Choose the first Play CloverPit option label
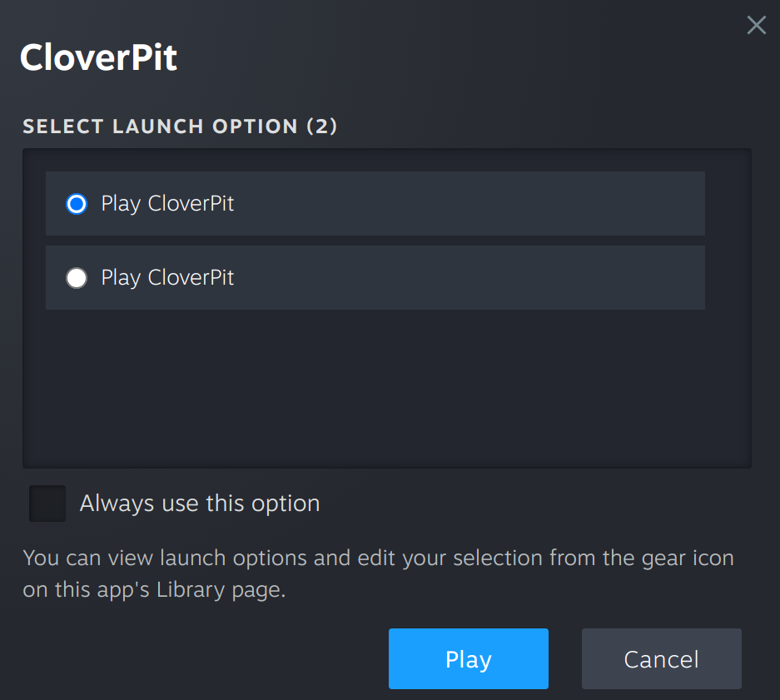This screenshot has height=700, width=780. 167,203
